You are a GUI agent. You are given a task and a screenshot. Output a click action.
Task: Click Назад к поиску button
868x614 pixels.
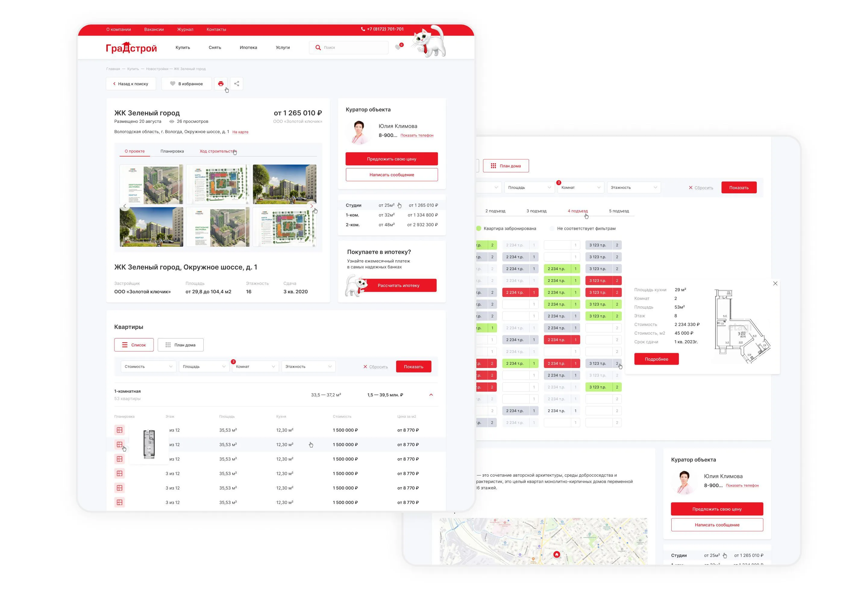(x=131, y=83)
